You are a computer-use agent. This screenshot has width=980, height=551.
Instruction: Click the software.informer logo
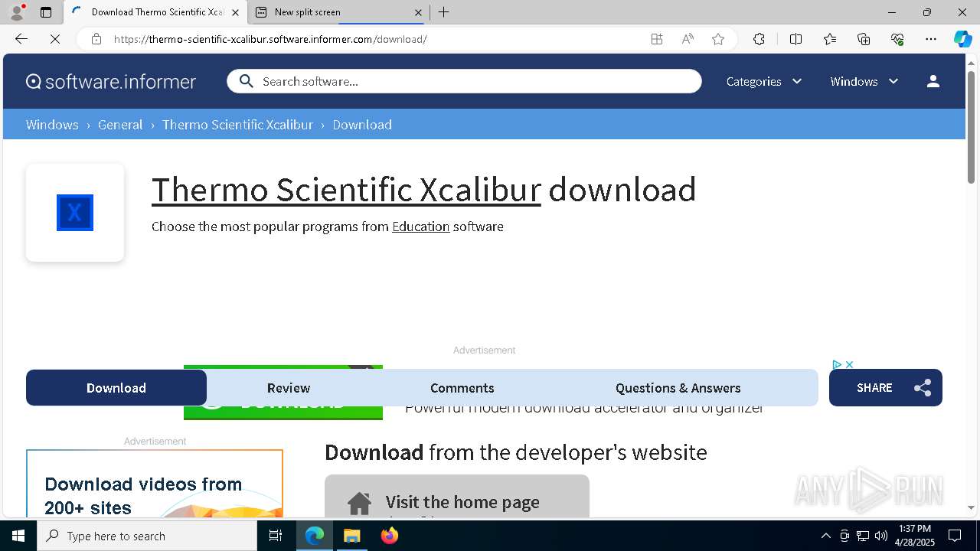click(x=111, y=81)
